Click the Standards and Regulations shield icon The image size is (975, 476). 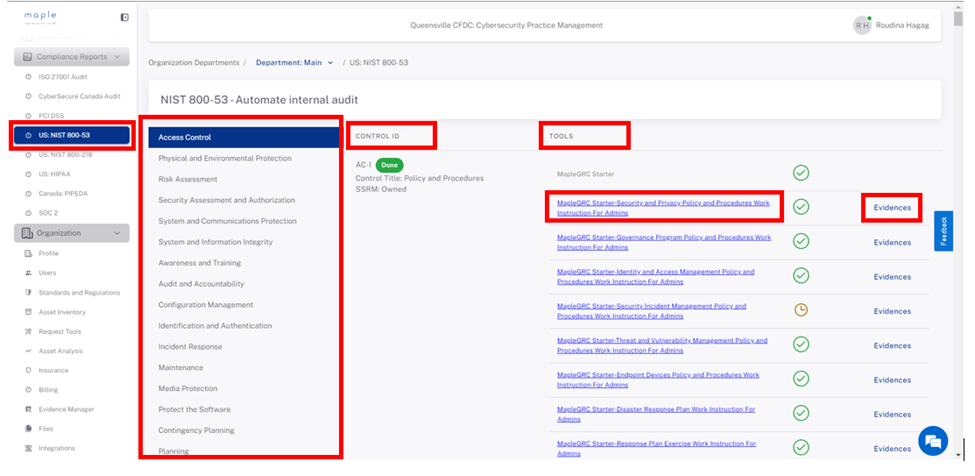tap(28, 293)
